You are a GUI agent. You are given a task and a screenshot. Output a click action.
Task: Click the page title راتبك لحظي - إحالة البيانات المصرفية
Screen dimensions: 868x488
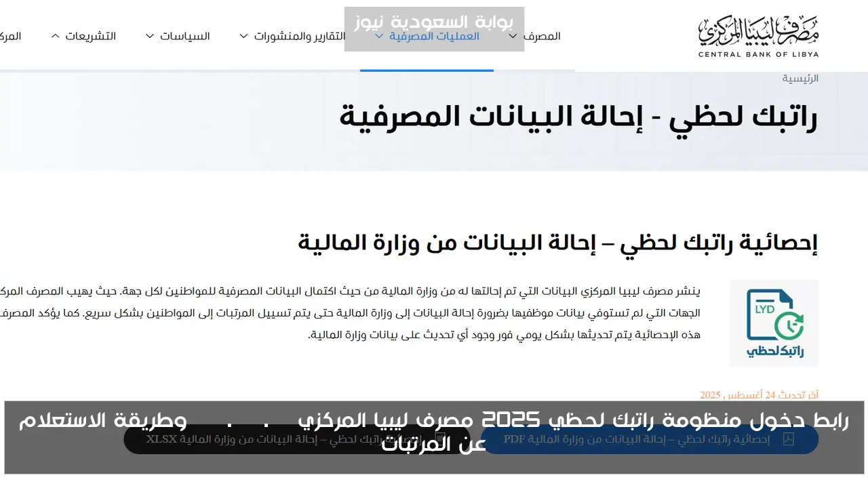pyautogui.click(x=578, y=117)
